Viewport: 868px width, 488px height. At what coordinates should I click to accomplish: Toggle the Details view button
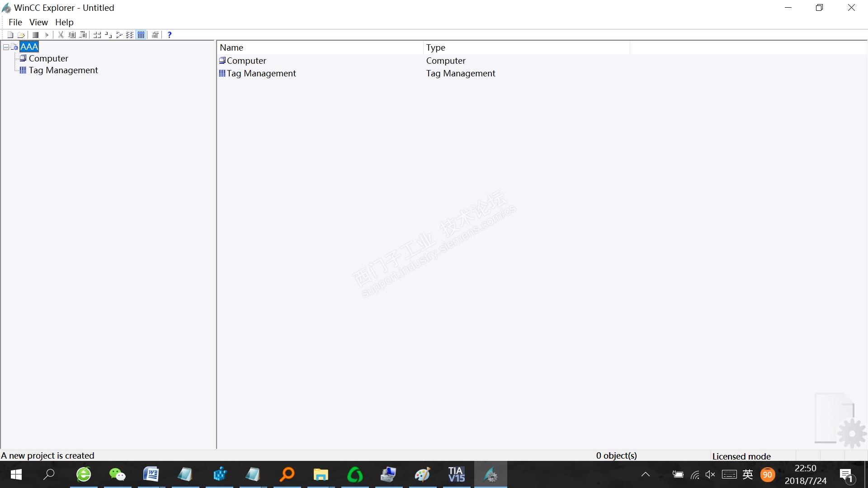click(x=141, y=35)
